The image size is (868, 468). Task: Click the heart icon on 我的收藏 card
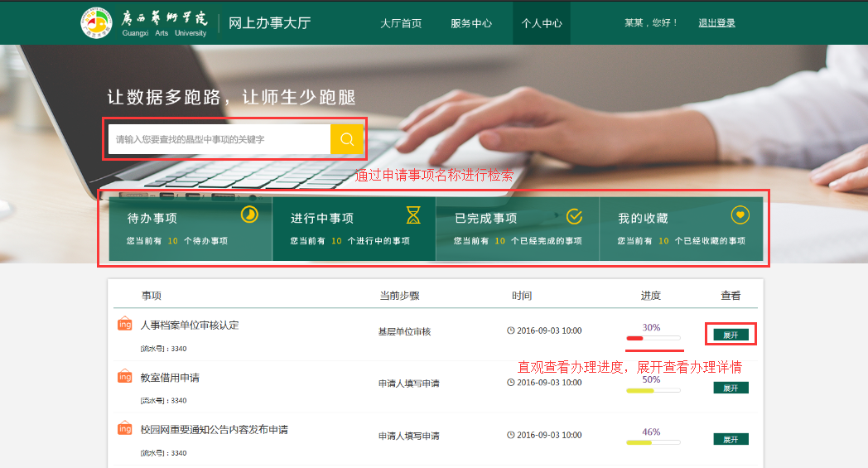tap(740, 215)
